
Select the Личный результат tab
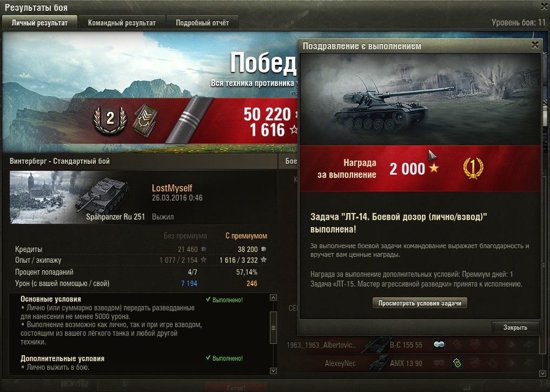pyautogui.click(x=39, y=23)
